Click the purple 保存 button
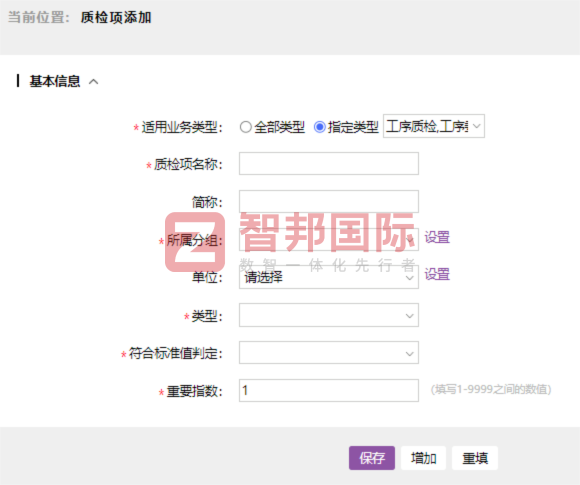 (x=372, y=458)
